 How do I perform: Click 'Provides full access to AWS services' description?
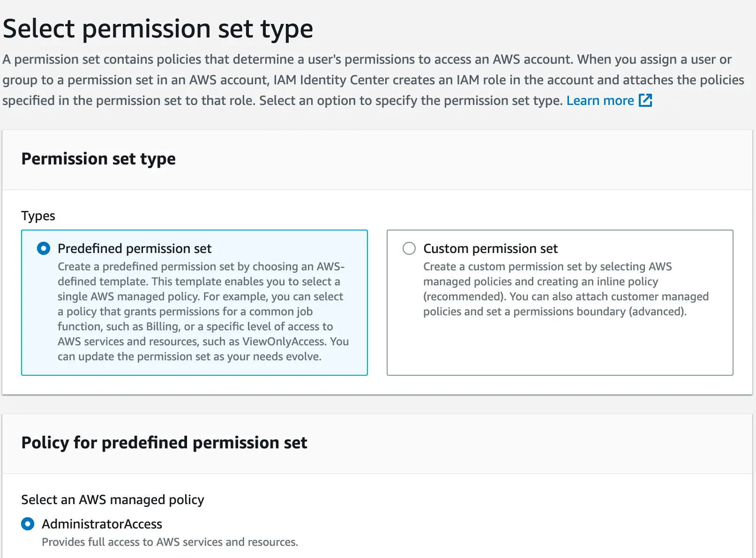170,542
